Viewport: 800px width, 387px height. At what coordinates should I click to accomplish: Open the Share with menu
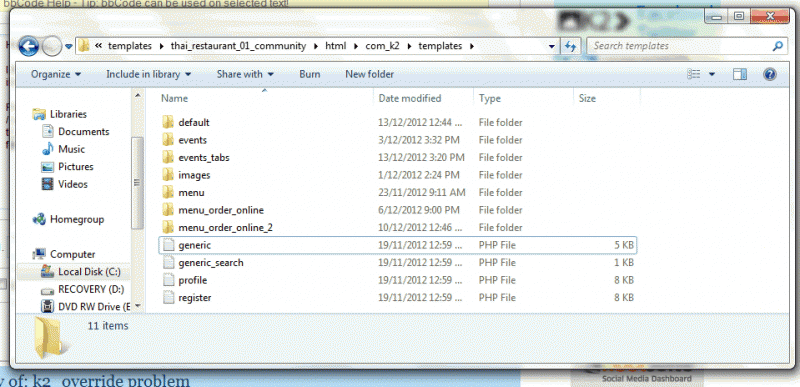click(245, 74)
